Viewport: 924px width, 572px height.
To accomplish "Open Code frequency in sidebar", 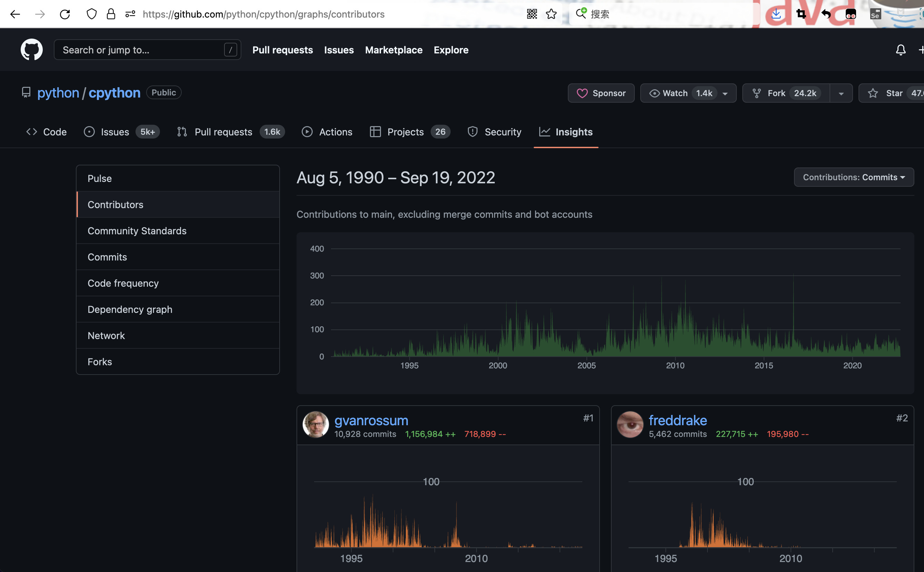I will click(x=178, y=283).
